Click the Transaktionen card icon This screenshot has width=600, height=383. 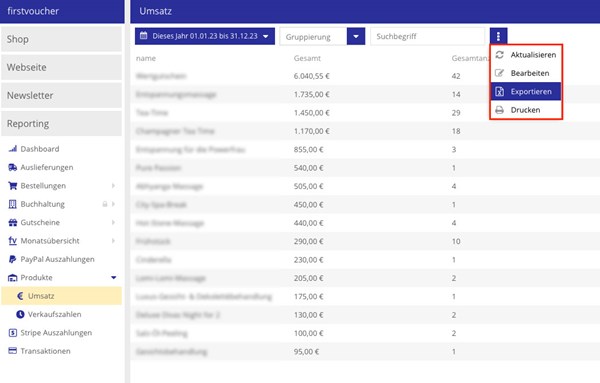pyautogui.click(x=13, y=351)
